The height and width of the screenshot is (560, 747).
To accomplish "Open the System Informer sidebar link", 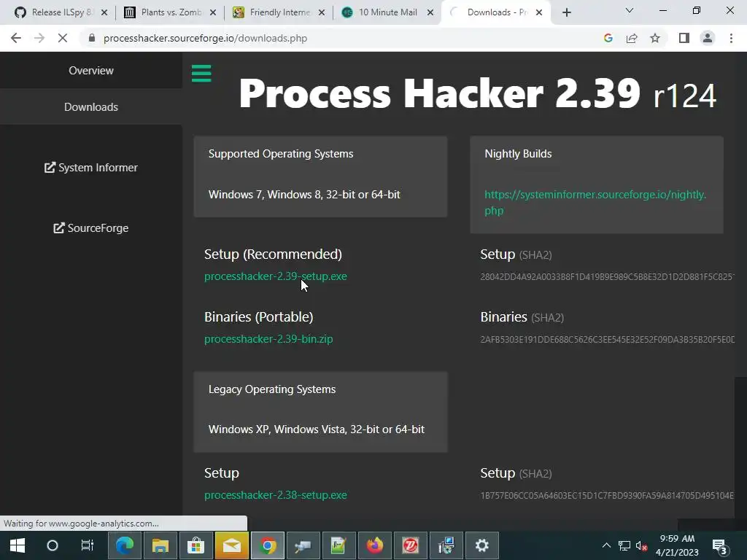I will point(91,168).
